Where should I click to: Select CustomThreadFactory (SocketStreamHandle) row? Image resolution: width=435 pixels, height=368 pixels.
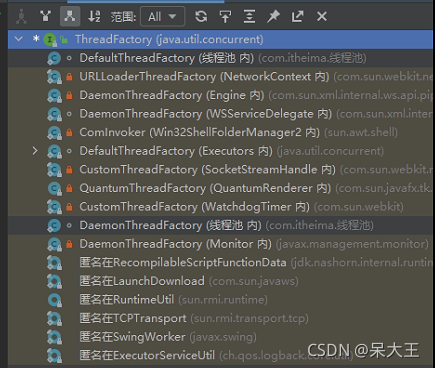221,170
